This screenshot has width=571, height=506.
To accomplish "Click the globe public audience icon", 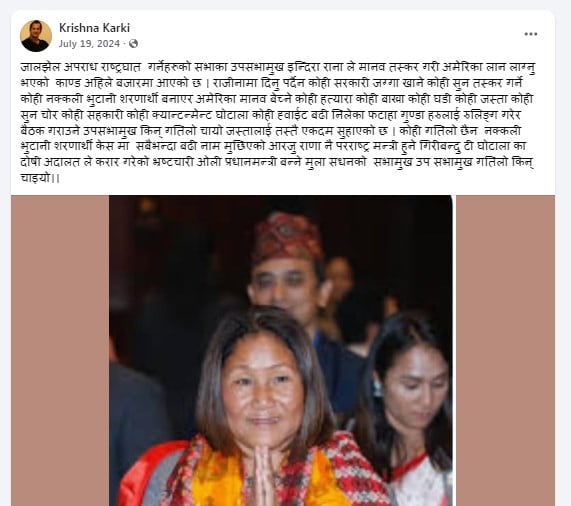I will pyautogui.click(x=134, y=44).
